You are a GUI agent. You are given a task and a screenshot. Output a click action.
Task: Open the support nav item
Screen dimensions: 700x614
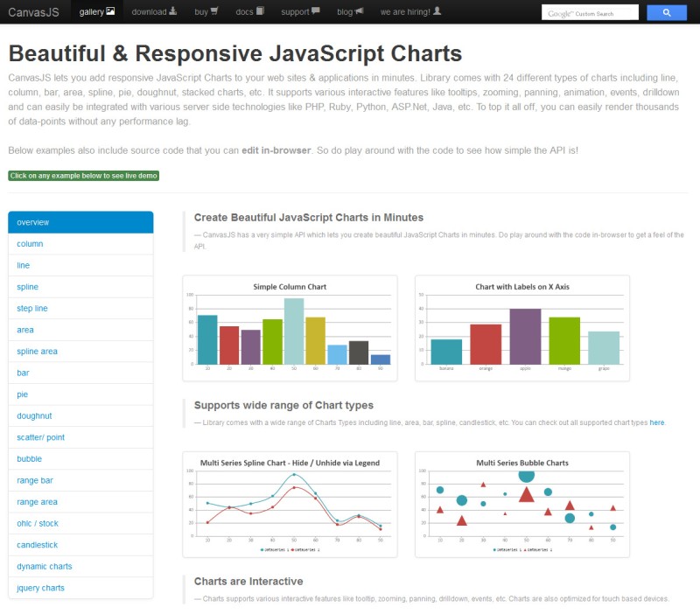[x=300, y=11]
